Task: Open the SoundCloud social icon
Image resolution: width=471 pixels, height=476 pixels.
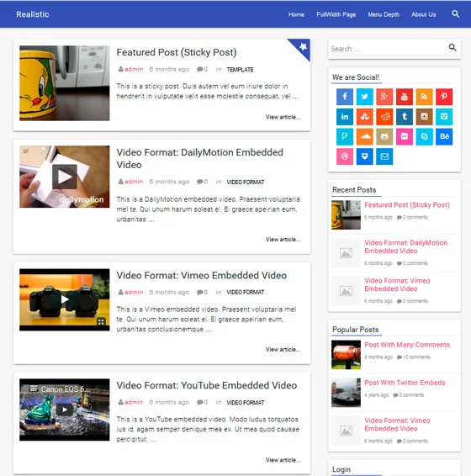Action: [x=364, y=136]
